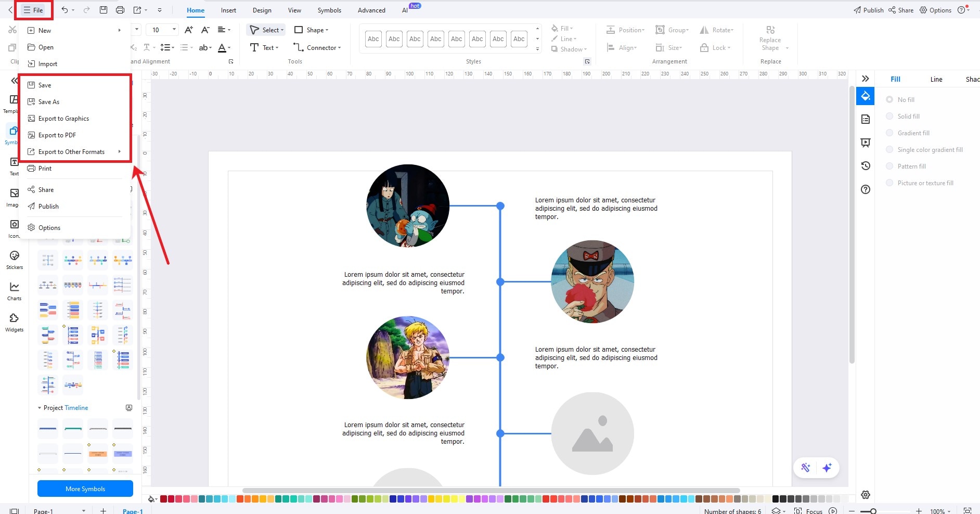Click the horizontal scrollbar under the canvas

(x=491, y=491)
